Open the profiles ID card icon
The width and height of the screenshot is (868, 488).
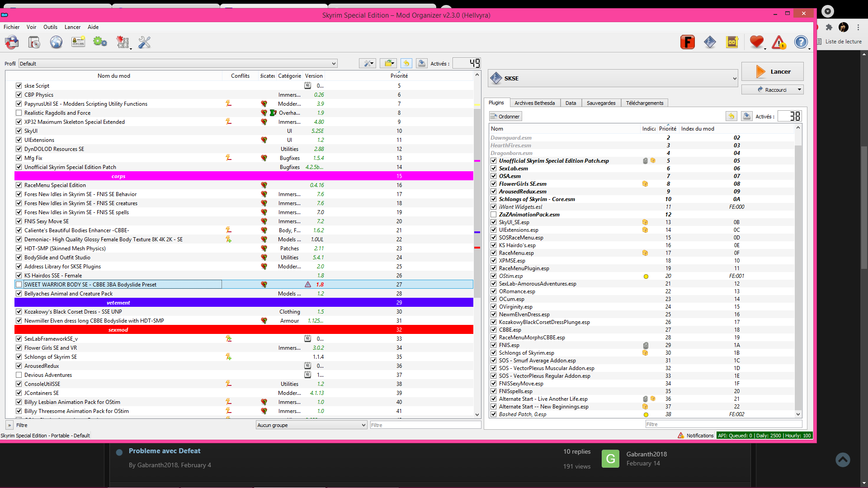coord(78,42)
